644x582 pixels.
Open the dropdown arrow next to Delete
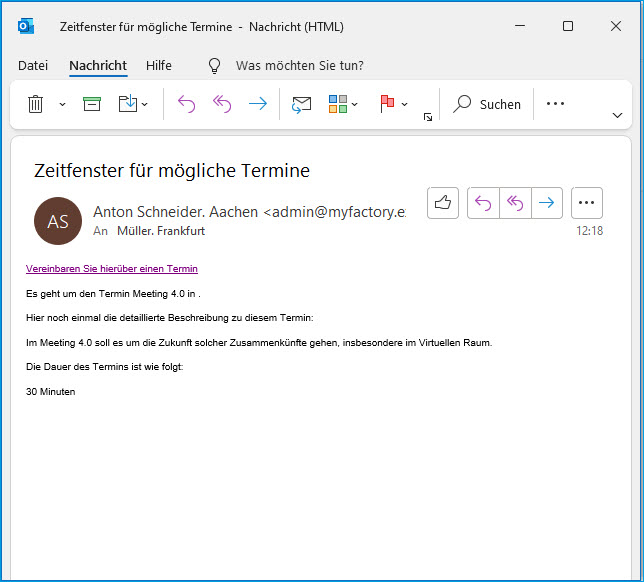62,104
